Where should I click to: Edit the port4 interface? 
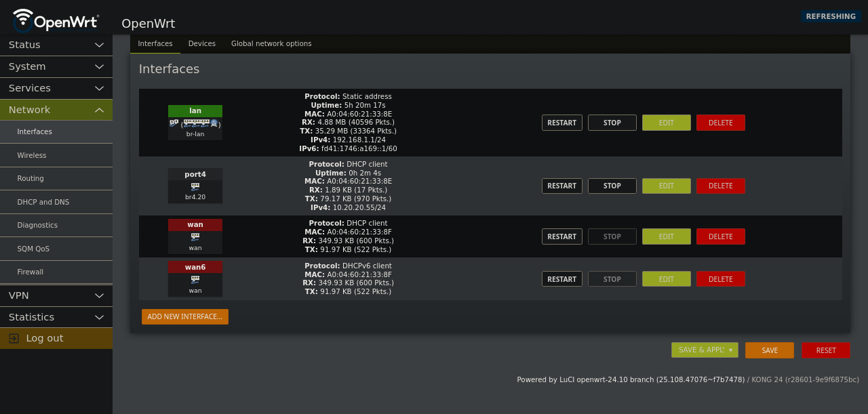(x=667, y=186)
